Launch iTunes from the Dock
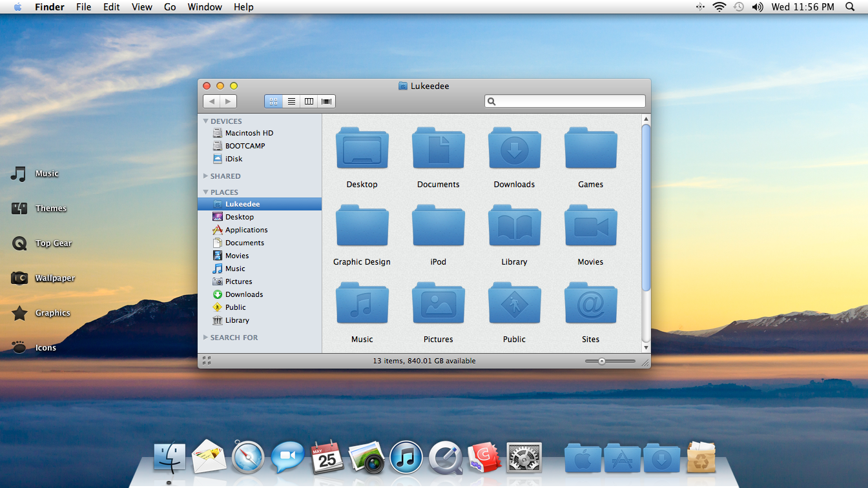This screenshot has height=488, width=868. (x=406, y=457)
